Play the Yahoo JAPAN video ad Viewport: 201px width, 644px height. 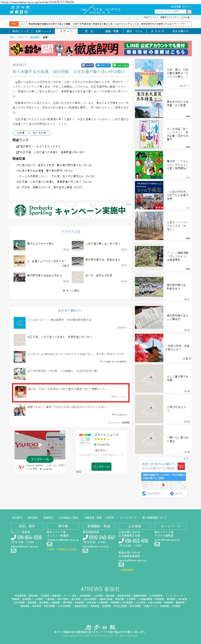pyautogui.click(x=40, y=445)
